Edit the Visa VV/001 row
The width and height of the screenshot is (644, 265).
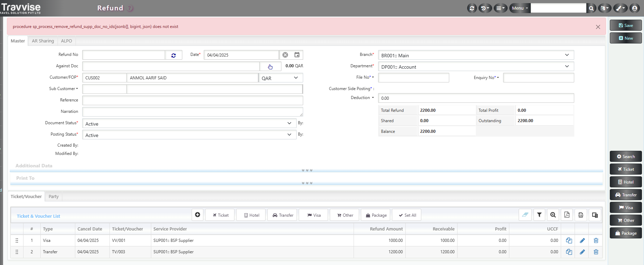[582, 241]
